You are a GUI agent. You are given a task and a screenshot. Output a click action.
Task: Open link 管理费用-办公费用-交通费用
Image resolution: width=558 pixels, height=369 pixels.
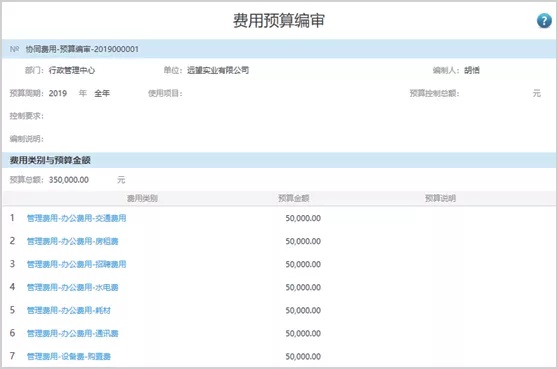[77, 218]
